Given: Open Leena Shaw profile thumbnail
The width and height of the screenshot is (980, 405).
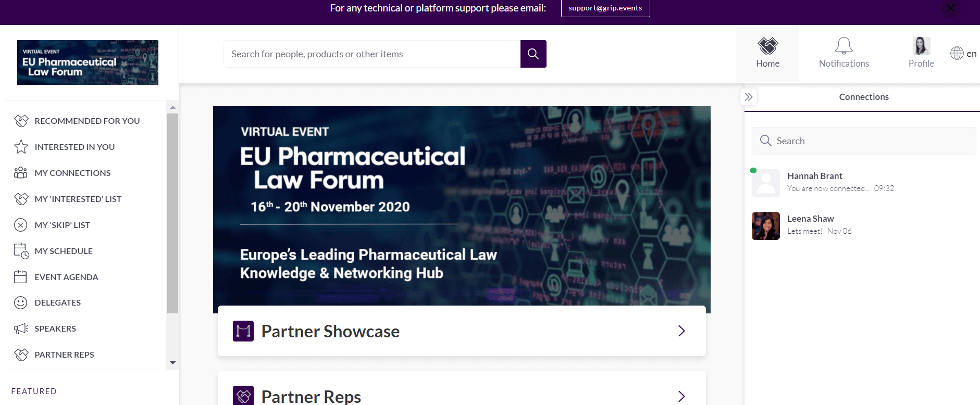Looking at the screenshot, I should tap(765, 226).
